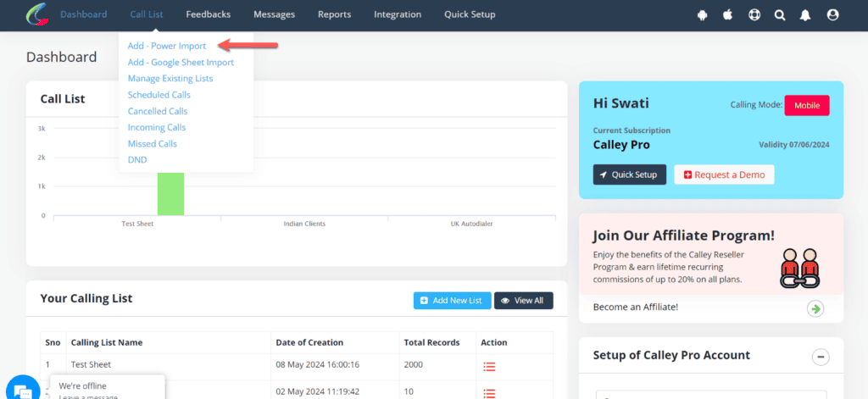Click the Apple app icon
This screenshot has height=399, width=868.
(x=727, y=14)
